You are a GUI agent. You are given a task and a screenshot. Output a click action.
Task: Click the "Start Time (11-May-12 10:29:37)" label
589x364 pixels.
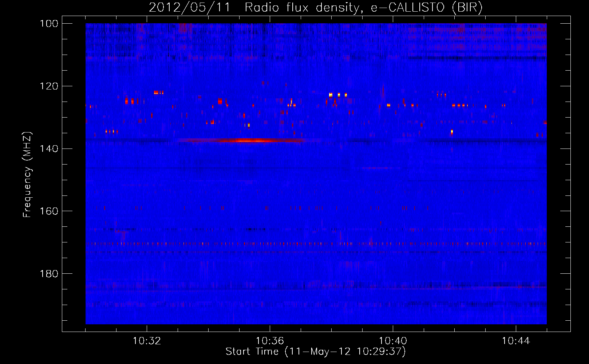(x=316, y=352)
